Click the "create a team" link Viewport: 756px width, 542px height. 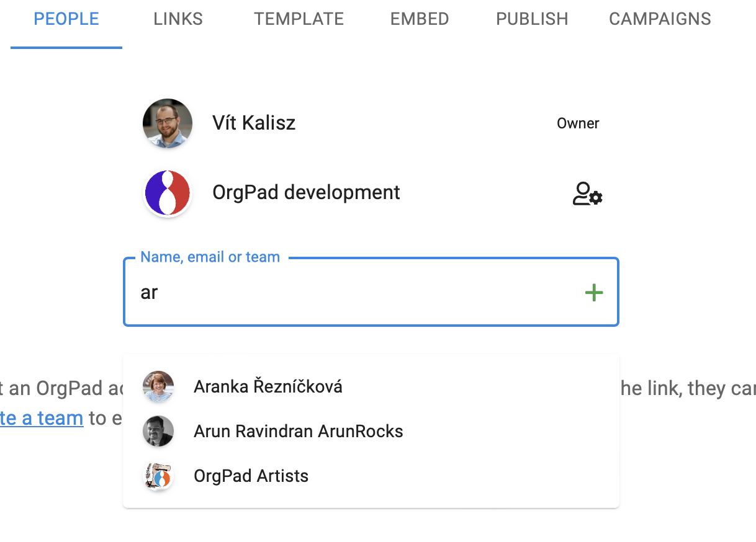[x=41, y=419]
